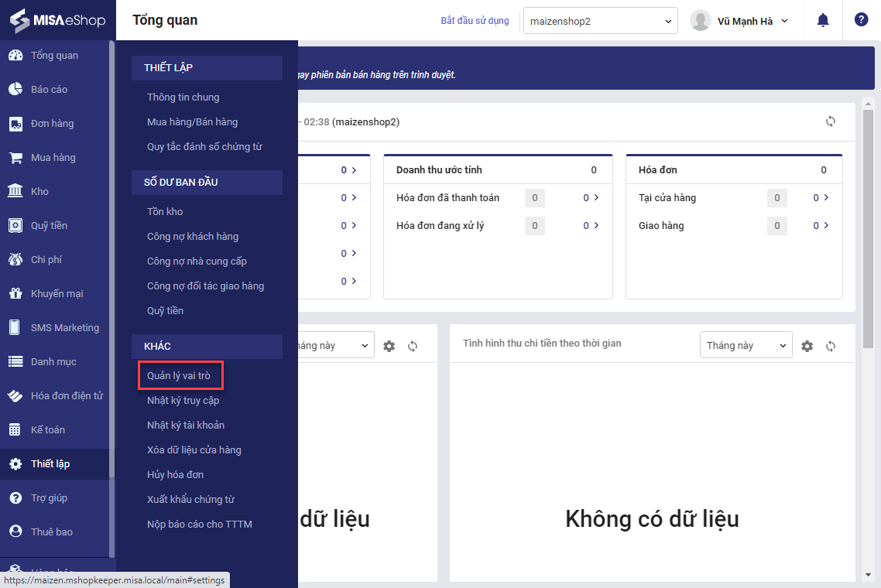Image resolution: width=881 pixels, height=588 pixels.
Task: Click Danh mục sidebar label
Action: click(53, 361)
